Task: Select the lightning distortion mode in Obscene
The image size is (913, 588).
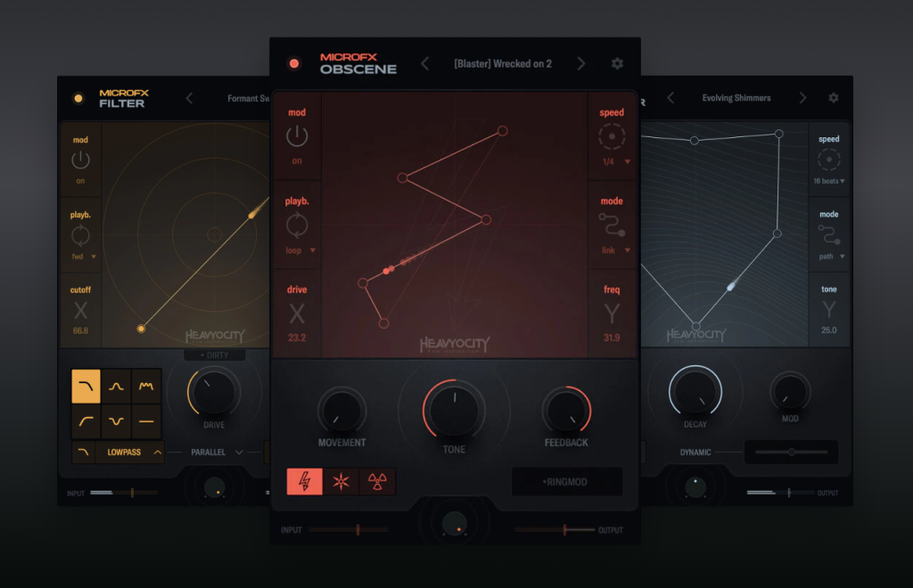Action: coord(304,481)
